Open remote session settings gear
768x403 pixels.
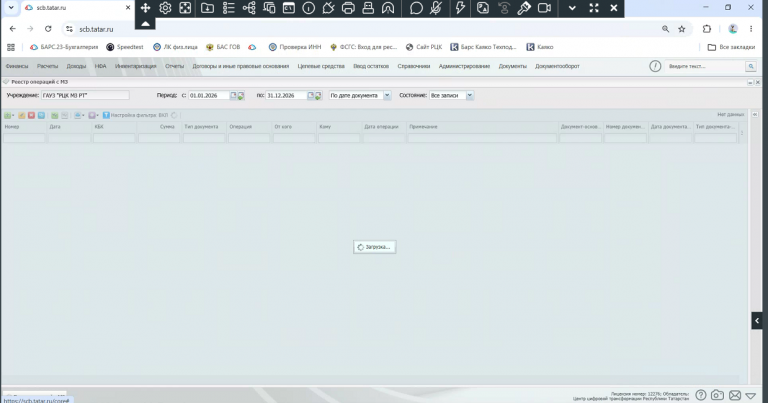[x=165, y=8]
